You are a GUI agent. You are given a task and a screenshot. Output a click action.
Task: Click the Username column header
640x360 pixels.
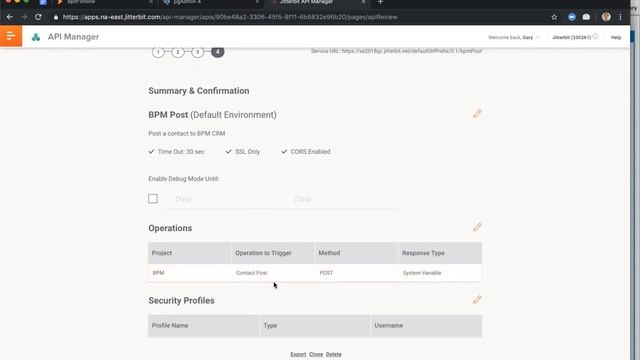[x=427, y=326]
